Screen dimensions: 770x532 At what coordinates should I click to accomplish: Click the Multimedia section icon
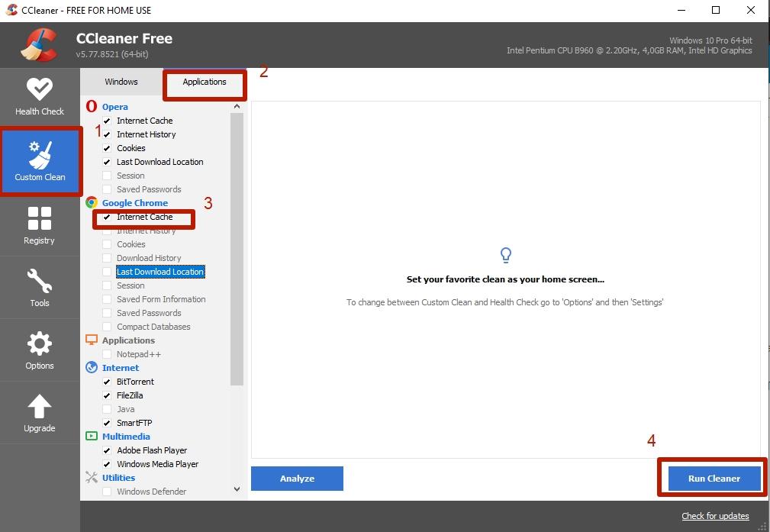point(92,437)
